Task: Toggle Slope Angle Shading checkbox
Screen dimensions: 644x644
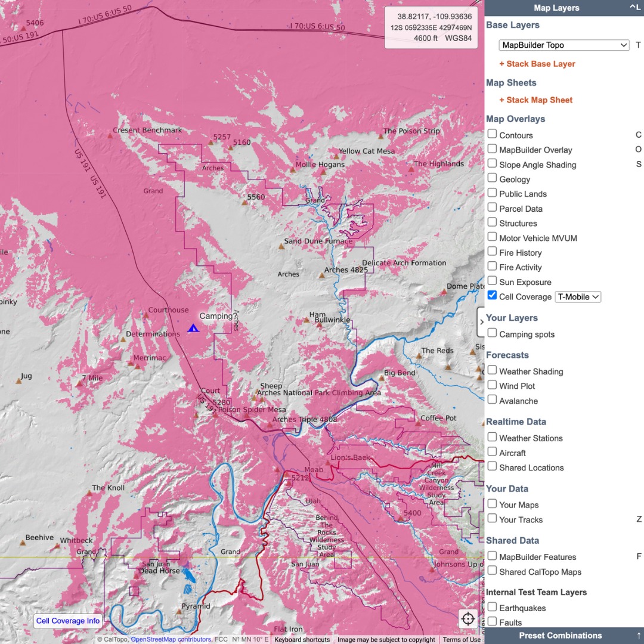Action: 491,163
